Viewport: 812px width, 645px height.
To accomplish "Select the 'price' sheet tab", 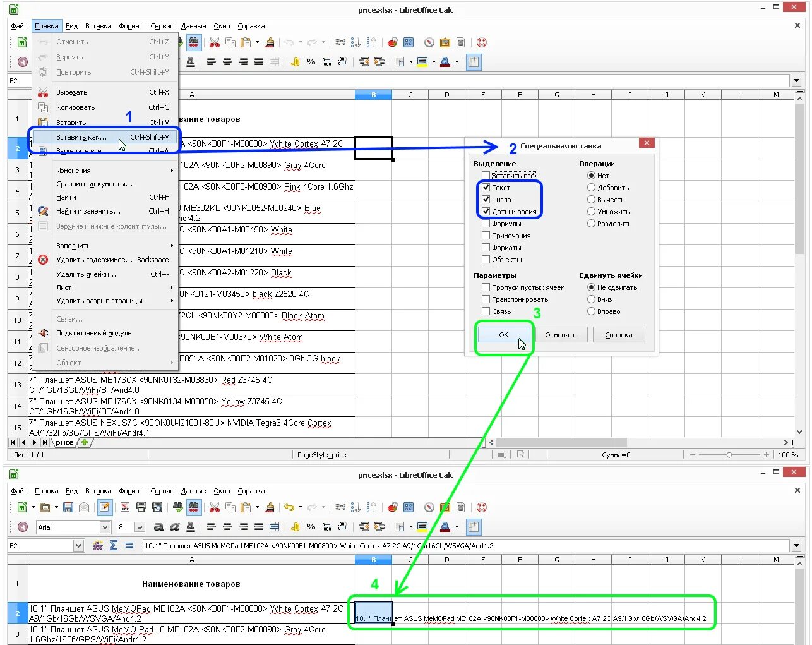I will click(x=64, y=442).
